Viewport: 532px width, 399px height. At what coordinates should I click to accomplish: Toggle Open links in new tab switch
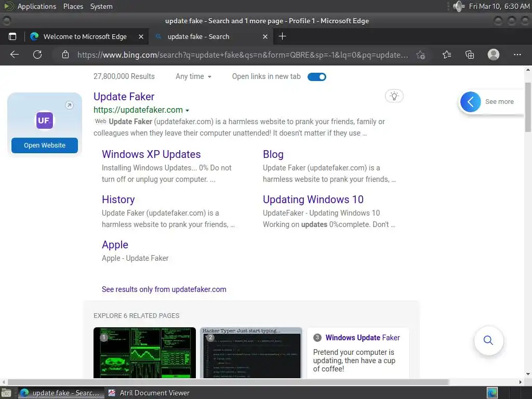click(317, 77)
